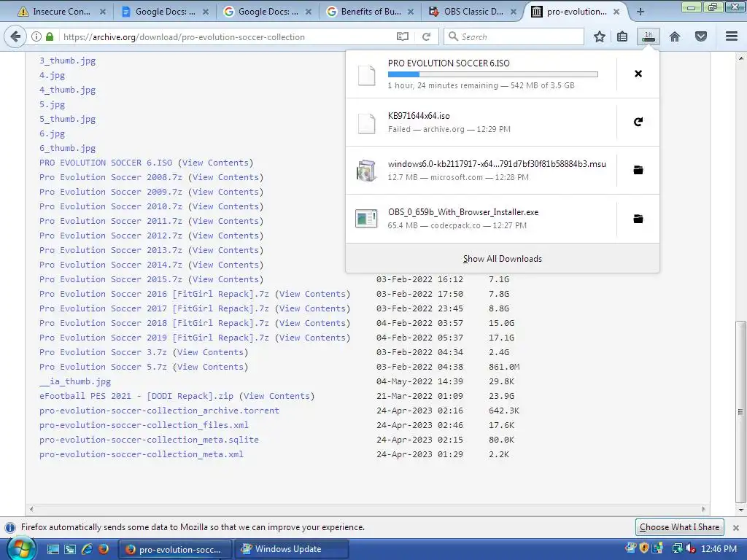The height and width of the screenshot is (560, 747).
Task: Open site information icon in address bar
Action: coord(36,36)
